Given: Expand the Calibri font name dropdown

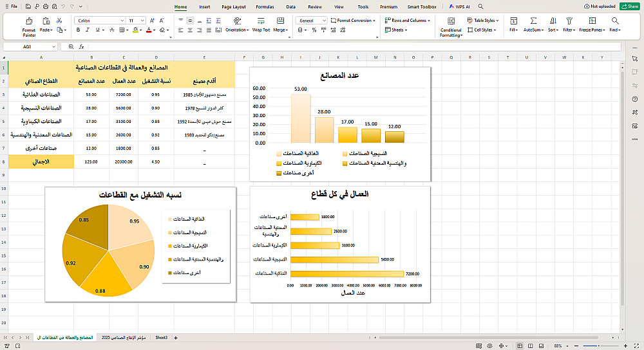Looking at the screenshot, I should click(122, 21).
